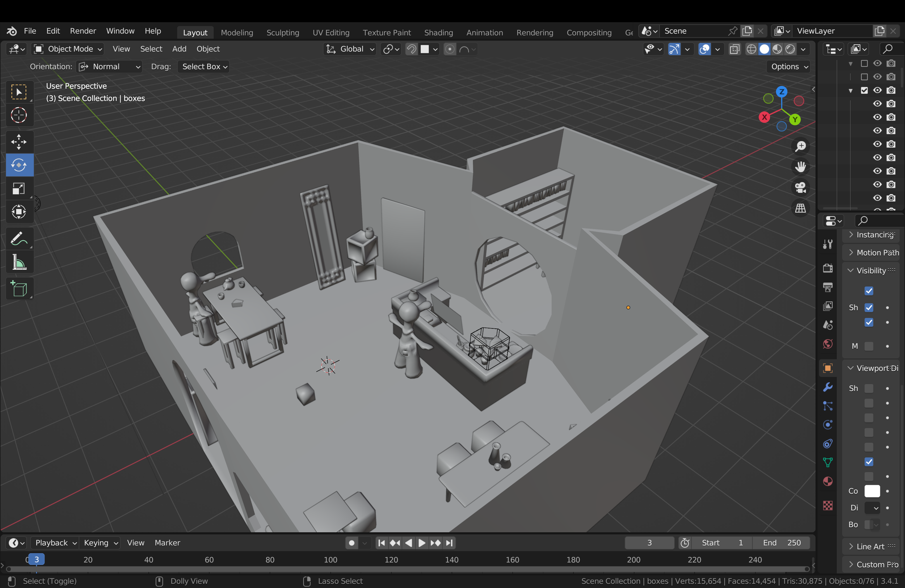Image resolution: width=905 pixels, height=588 pixels.
Task: Select the Move tool
Action: [18, 142]
